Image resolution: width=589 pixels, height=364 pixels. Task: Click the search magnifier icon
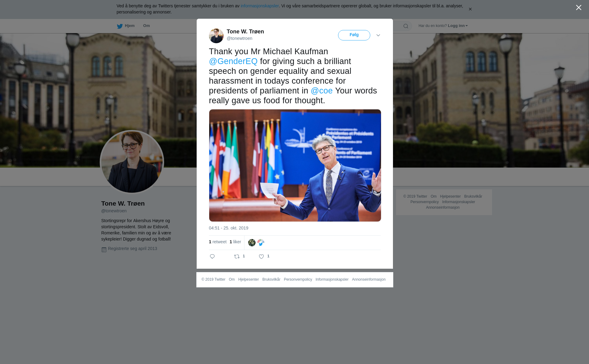coord(406,26)
